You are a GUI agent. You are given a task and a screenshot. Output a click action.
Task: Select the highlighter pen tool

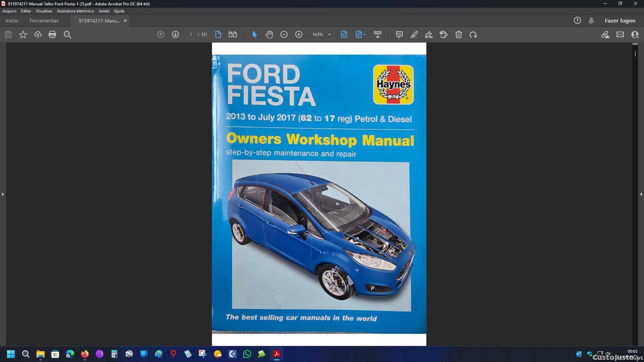(414, 35)
